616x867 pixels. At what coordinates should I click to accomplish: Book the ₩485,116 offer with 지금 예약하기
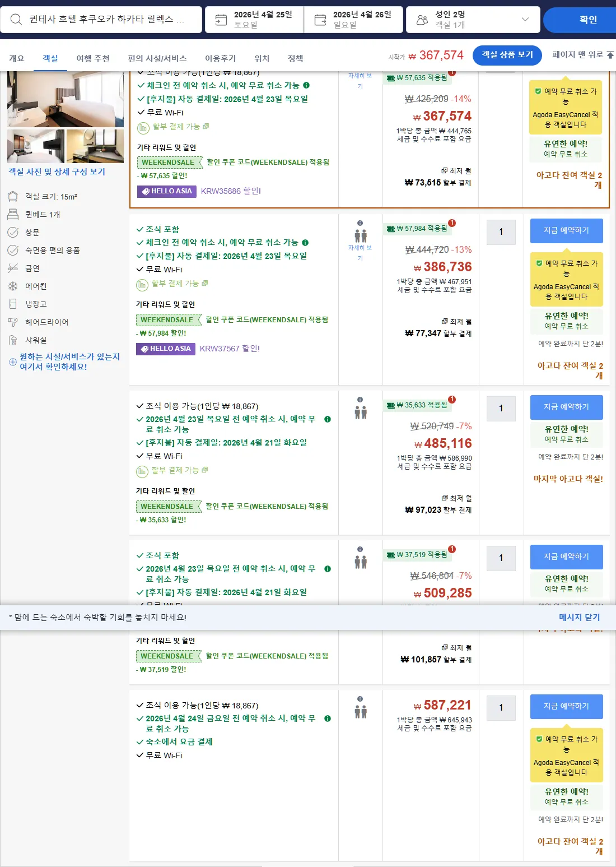[567, 407]
